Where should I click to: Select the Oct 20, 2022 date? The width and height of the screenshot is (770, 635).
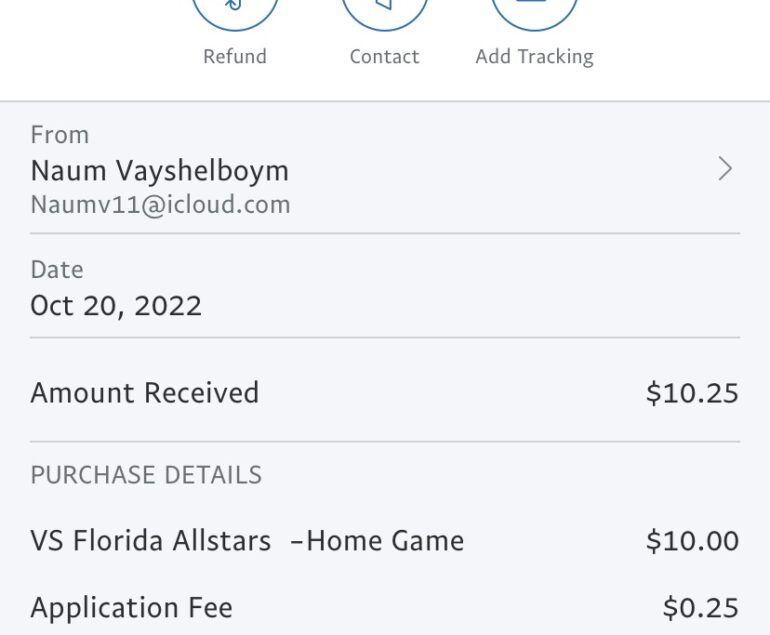point(116,306)
